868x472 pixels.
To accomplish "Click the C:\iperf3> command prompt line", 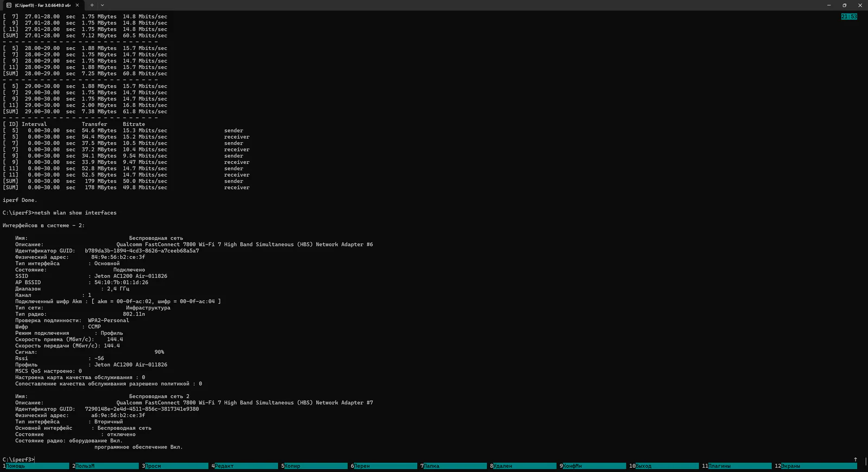I will (18, 460).
